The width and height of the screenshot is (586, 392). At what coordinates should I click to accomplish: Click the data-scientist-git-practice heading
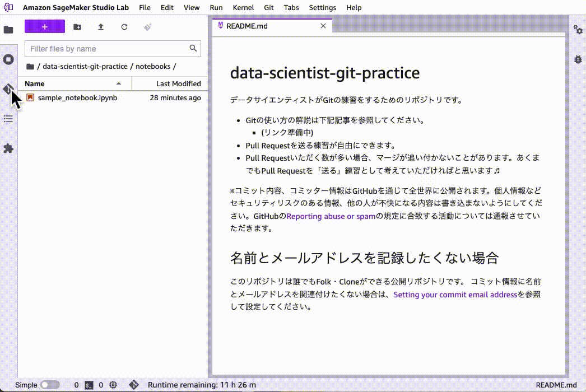pyautogui.click(x=325, y=73)
